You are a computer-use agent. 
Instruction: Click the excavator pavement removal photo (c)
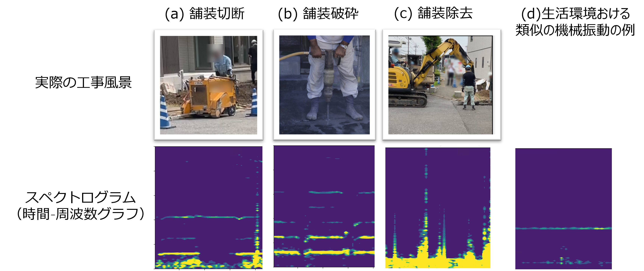(x=442, y=85)
